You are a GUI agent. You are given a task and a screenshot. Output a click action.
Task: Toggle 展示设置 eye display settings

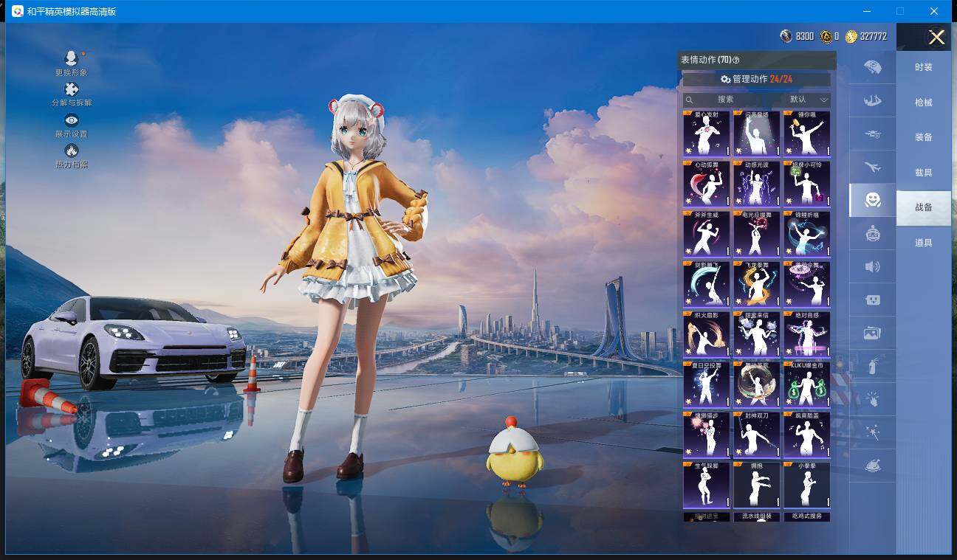tap(72, 120)
